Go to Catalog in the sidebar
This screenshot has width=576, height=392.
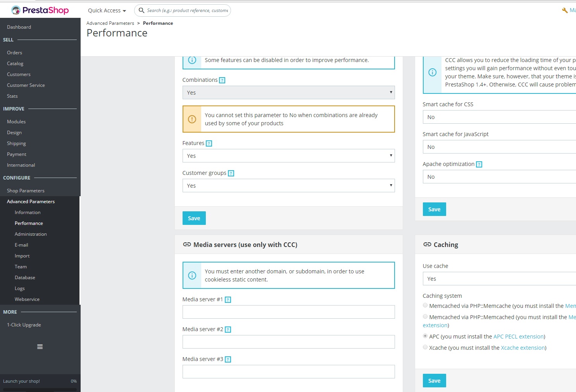click(15, 64)
